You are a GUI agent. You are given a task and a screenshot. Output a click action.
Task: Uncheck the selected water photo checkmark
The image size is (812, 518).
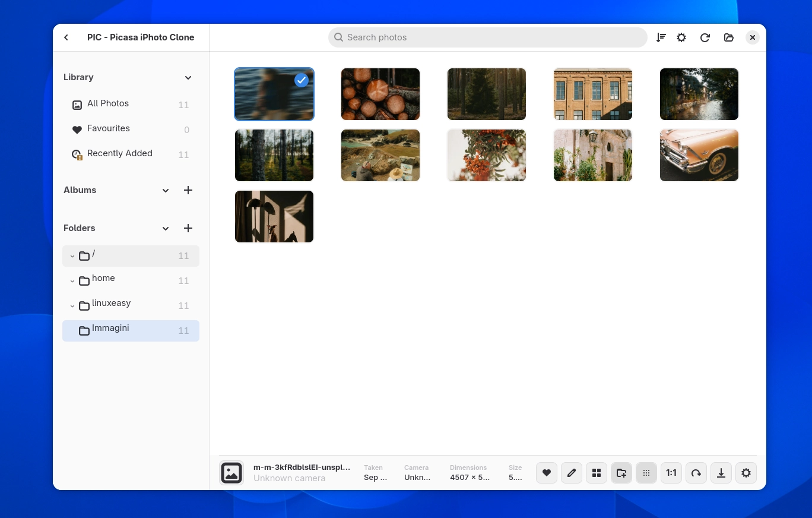coord(302,80)
